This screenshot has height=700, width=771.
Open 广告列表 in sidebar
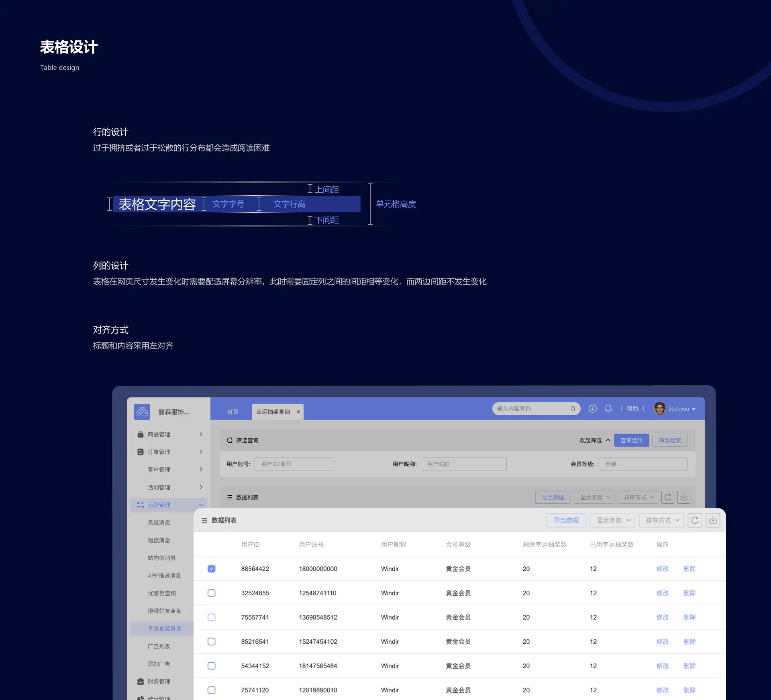[159, 646]
